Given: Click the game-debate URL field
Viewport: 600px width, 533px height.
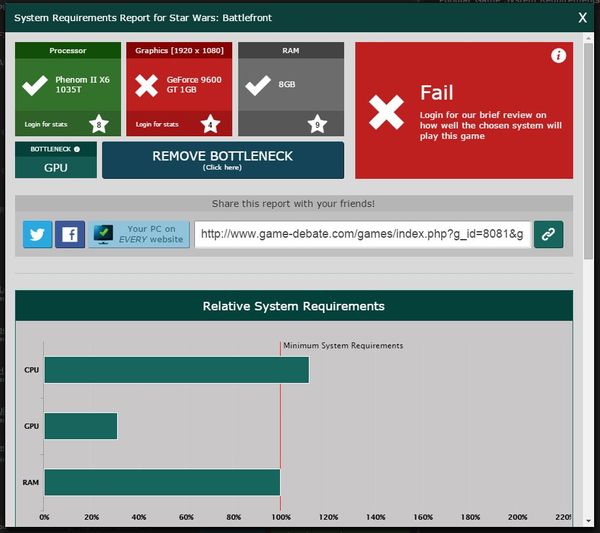Looking at the screenshot, I should [362, 234].
